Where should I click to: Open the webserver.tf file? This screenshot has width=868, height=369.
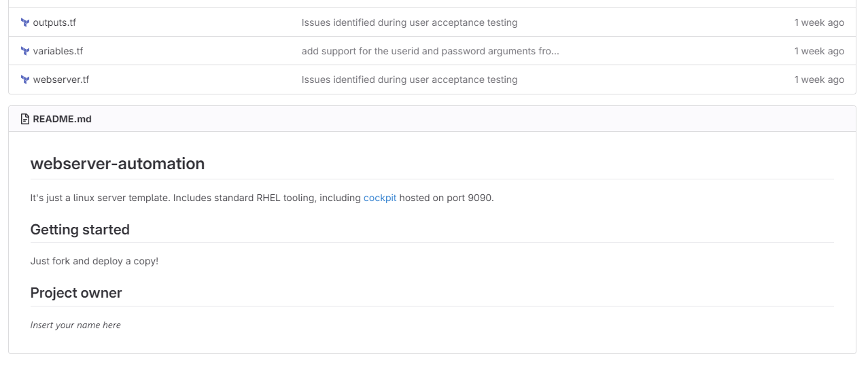point(61,80)
